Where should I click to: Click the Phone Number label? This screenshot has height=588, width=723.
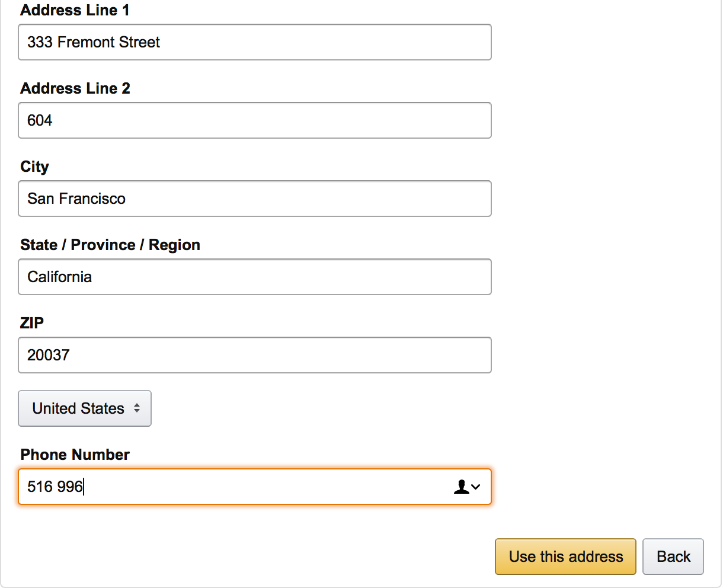[x=75, y=455]
